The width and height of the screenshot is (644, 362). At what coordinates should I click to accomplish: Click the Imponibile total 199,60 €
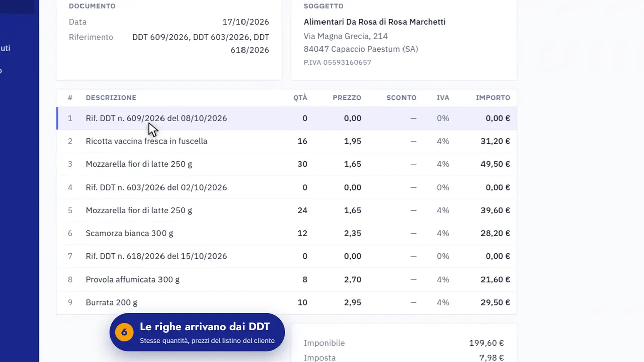click(487, 343)
